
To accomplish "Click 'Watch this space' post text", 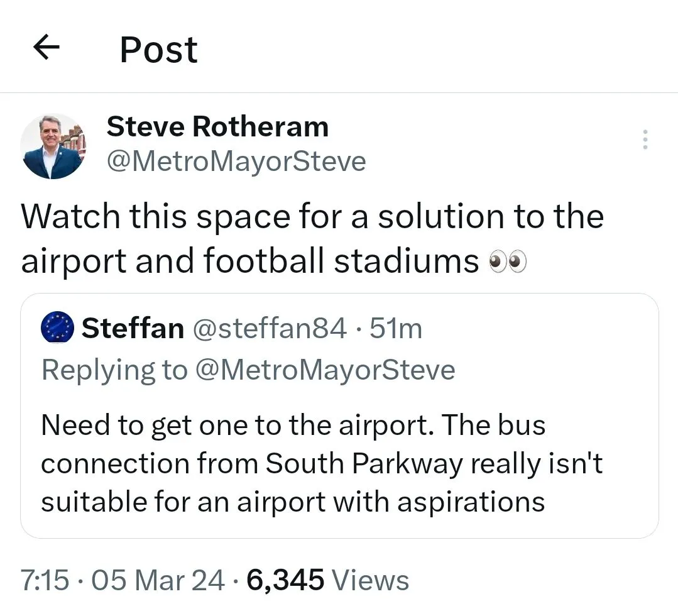I will coord(312,216).
